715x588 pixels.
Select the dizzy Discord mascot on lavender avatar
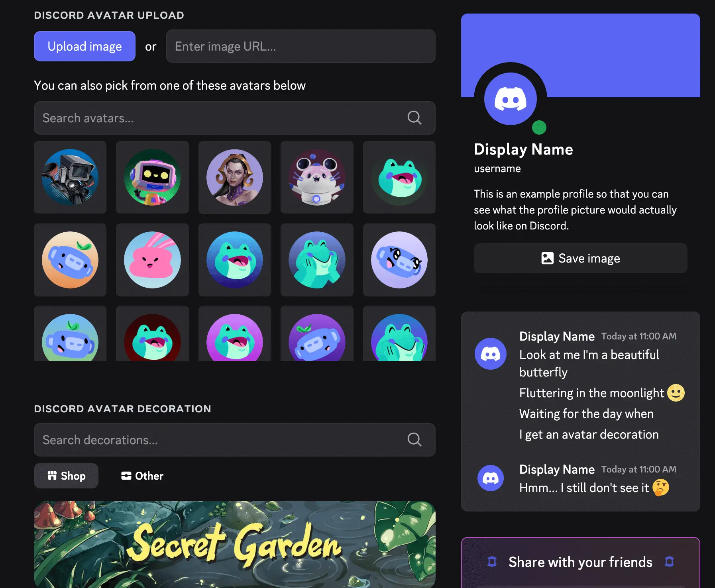(x=399, y=260)
